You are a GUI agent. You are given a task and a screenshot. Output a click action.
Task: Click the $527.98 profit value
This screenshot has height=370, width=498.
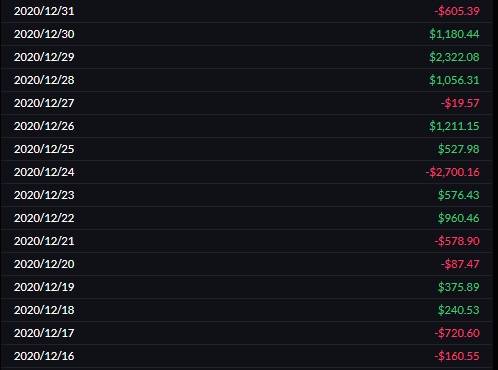coord(459,149)
